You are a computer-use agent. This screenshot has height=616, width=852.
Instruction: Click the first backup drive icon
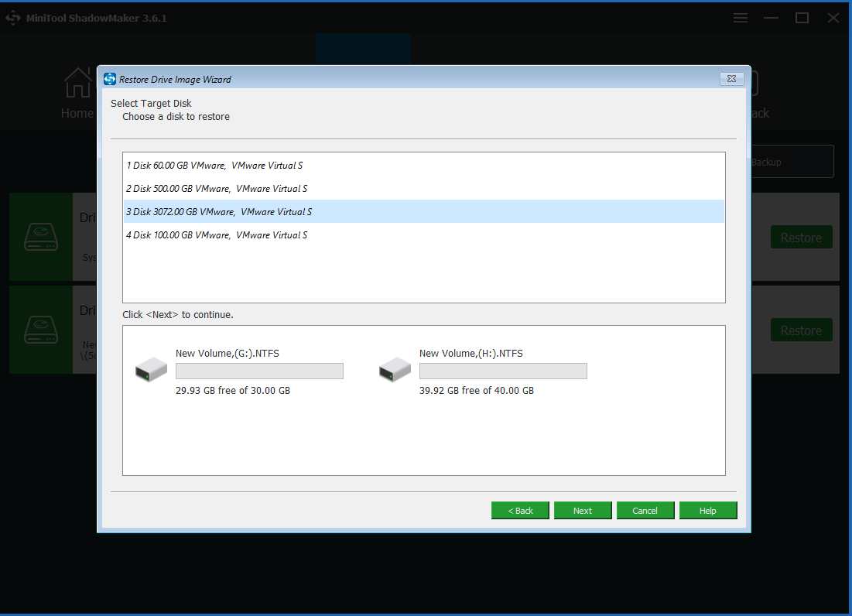tap(41, 237)
